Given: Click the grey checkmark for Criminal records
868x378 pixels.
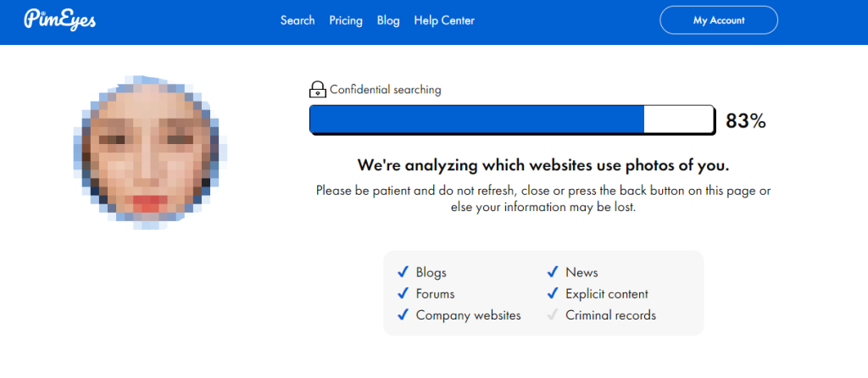Looking at the screenshot, I should pos(553,315).
